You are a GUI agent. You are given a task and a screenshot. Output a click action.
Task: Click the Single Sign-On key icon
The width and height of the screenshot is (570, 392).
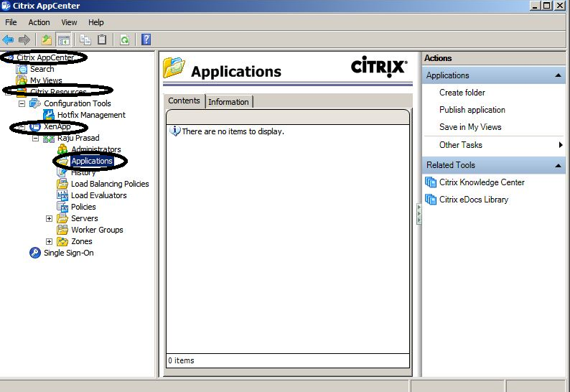(35, 253)
